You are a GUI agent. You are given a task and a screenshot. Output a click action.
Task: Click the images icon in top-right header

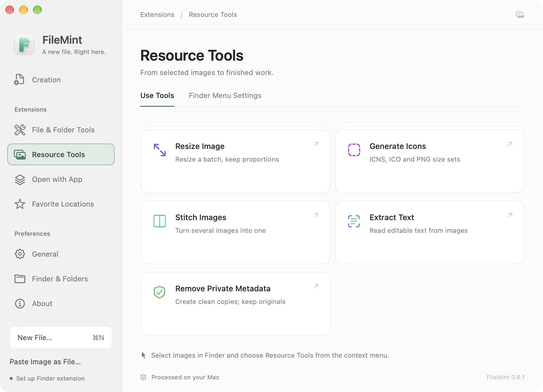tap(520, 14)
